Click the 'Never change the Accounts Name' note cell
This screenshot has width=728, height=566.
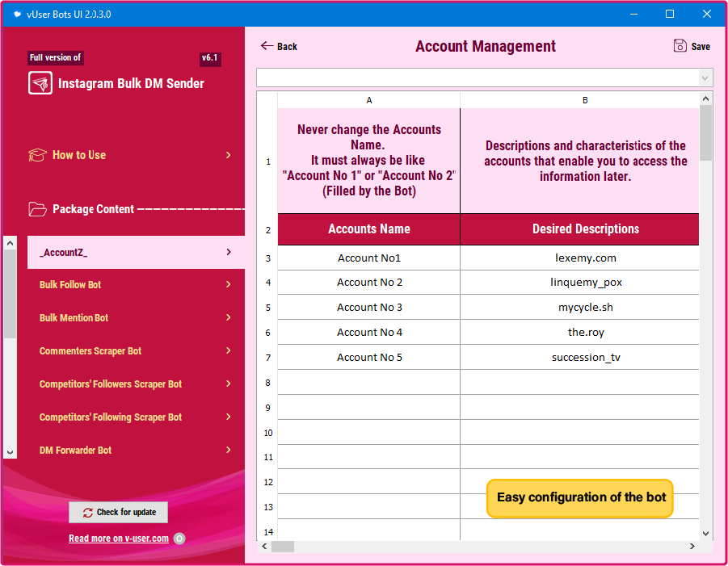(369, 161)
